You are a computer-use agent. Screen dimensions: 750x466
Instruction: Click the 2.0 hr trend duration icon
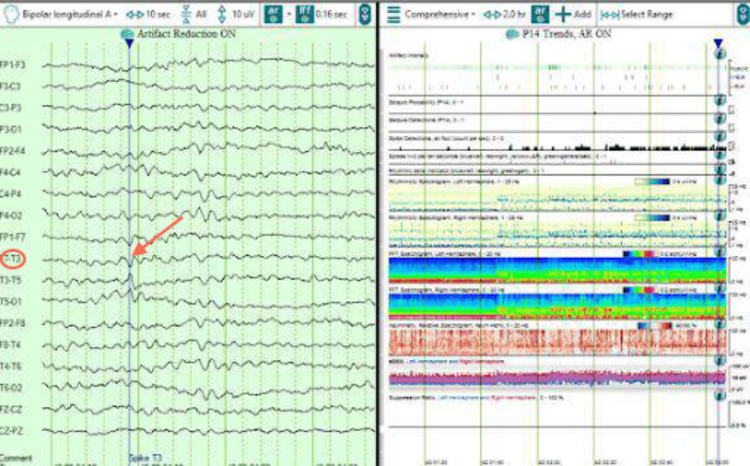coord(492,14)
